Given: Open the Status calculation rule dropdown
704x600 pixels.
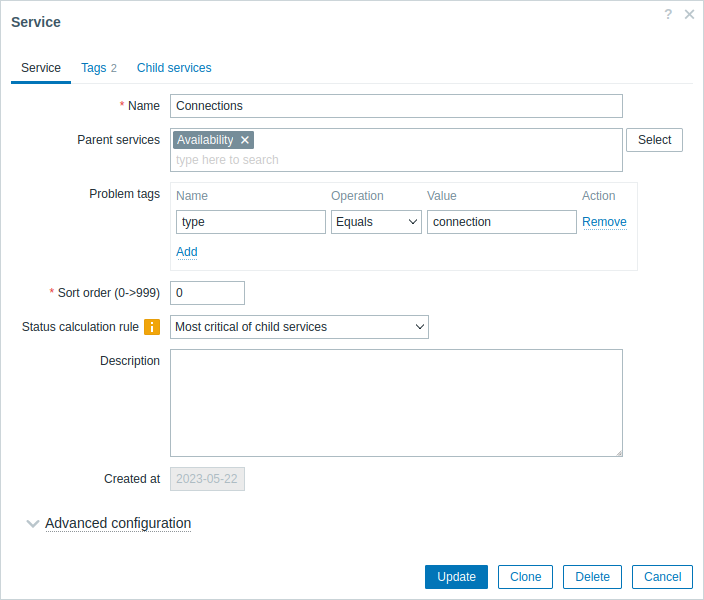Looking at the screenshot, I should pos(299,327).
